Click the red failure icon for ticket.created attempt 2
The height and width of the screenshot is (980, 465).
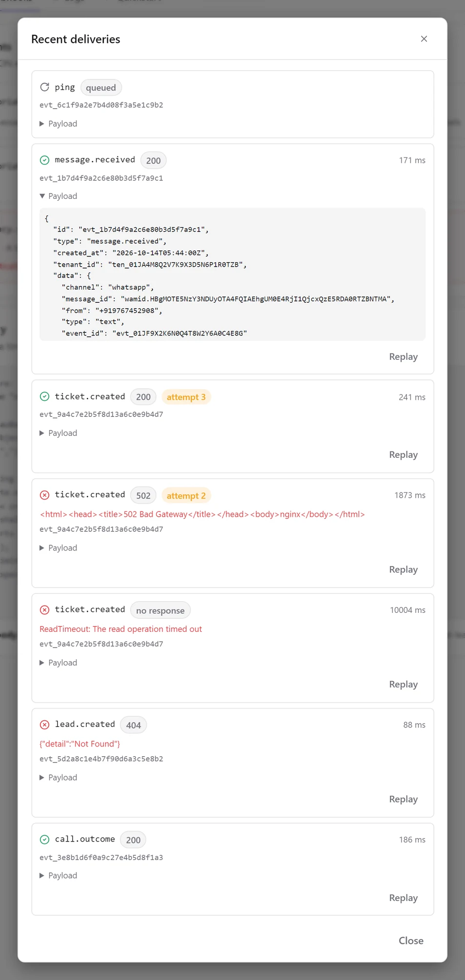pyautogui.click(x=44, y=495)
